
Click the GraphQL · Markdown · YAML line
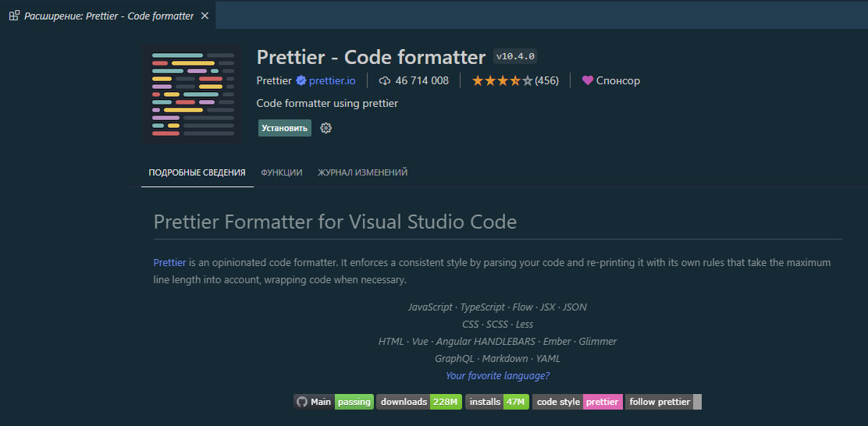[498, 358]
